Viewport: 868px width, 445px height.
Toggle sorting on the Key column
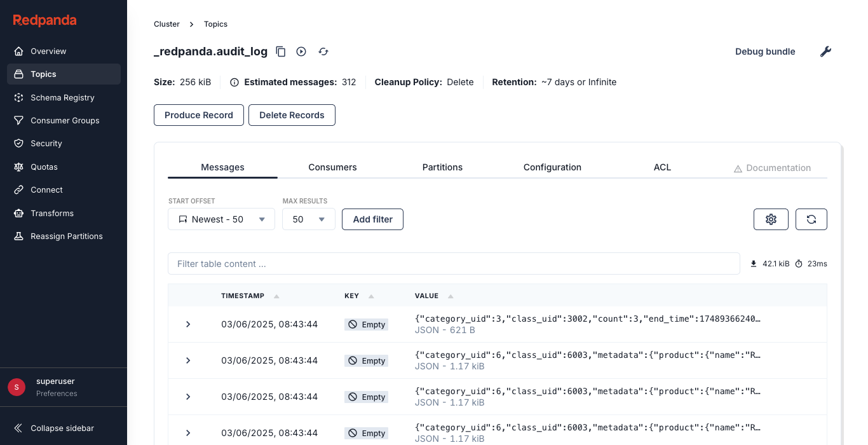click(371, 296)
